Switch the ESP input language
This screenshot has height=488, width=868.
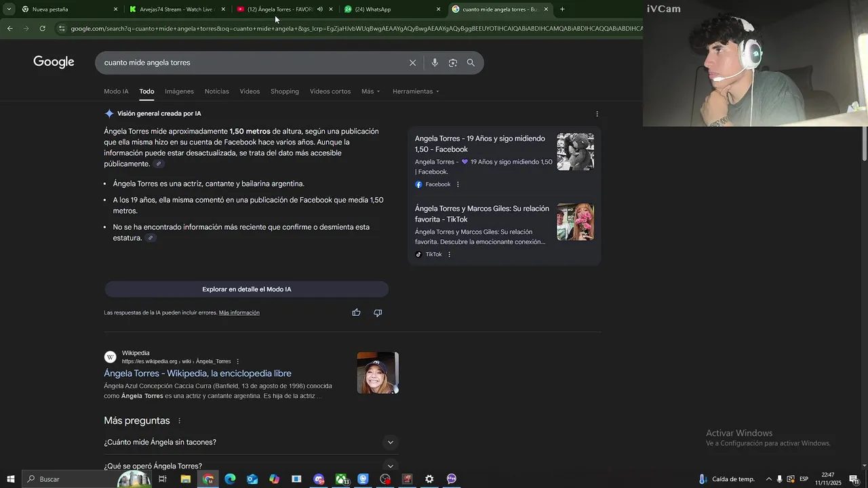(804, 479)
